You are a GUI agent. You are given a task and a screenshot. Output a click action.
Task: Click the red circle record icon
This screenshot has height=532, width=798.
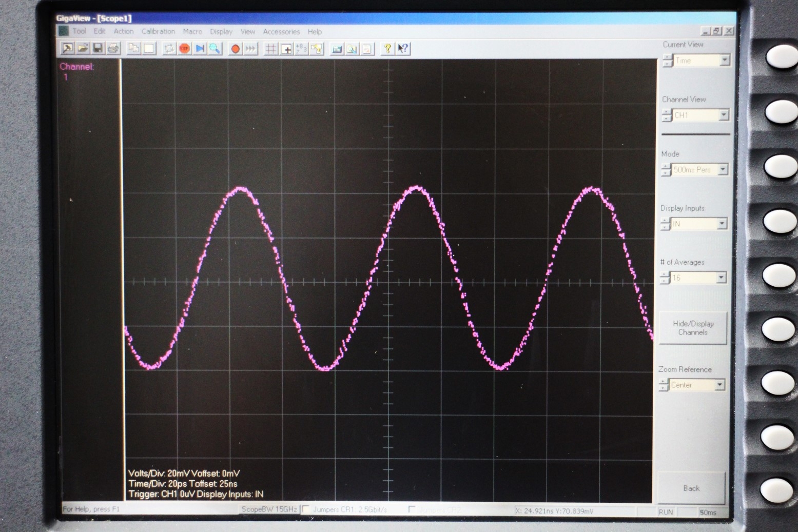(235, 49)
